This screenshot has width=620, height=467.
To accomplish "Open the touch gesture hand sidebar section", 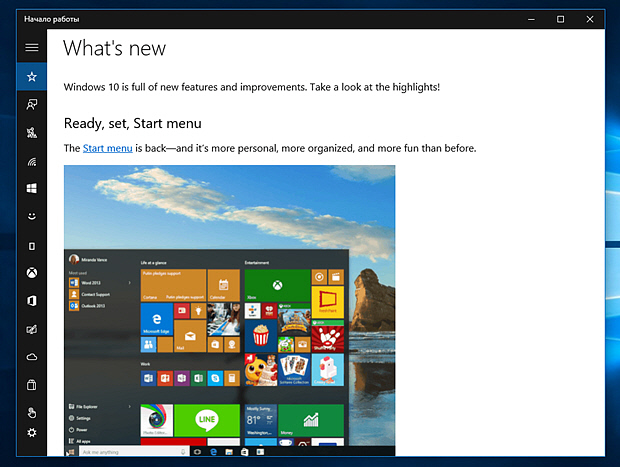I will (32, 412).
